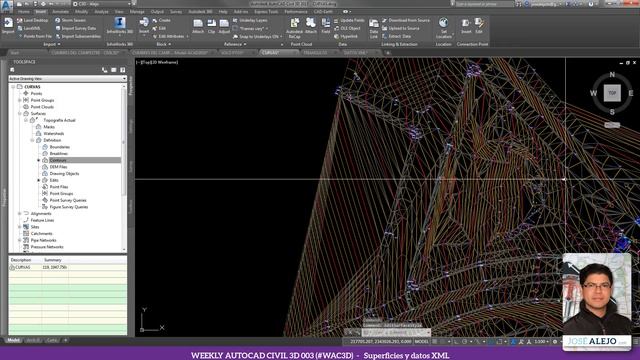The image size is (640, 360).
Task: Click Extract Data icon
Action: pyautogui.click(x=384, y=36)
